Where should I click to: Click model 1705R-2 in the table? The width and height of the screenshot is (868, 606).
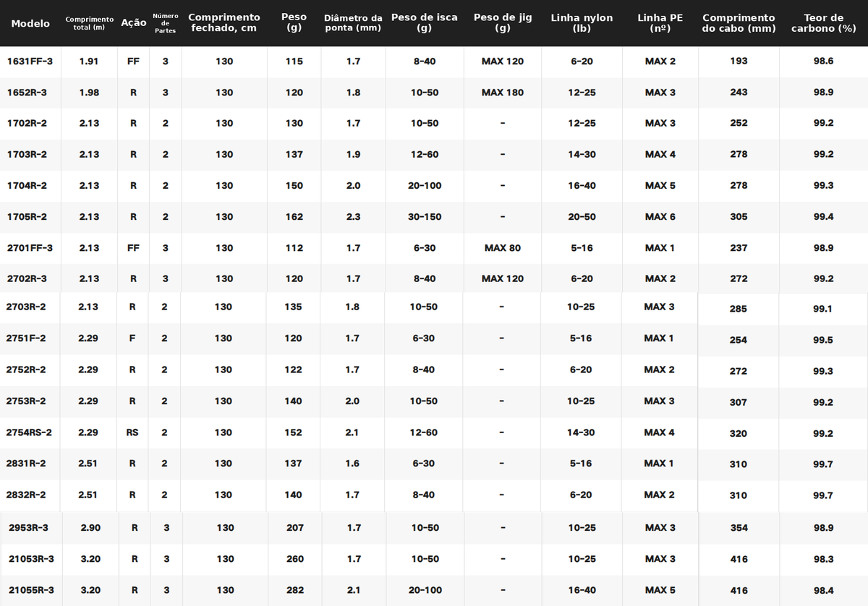(27, 217)
